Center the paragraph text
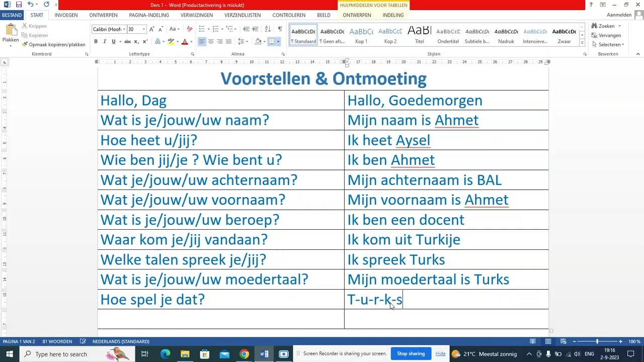The image size is (644, 362). [211, 42]
